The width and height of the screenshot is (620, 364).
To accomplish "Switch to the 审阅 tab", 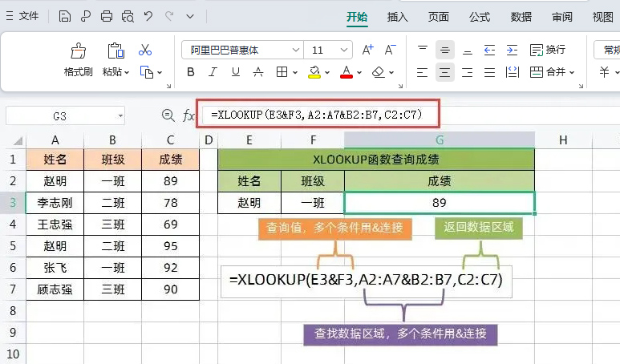I will (x=562, y=17).
